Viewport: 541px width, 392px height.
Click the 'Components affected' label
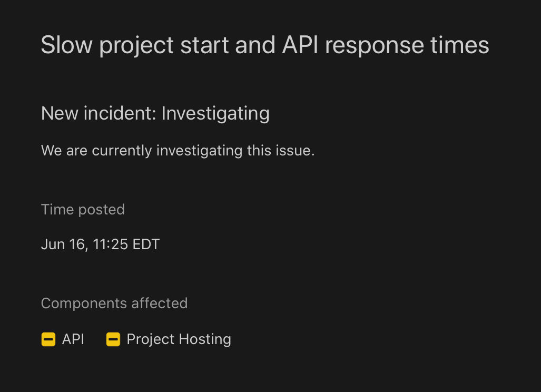(114, 303)
